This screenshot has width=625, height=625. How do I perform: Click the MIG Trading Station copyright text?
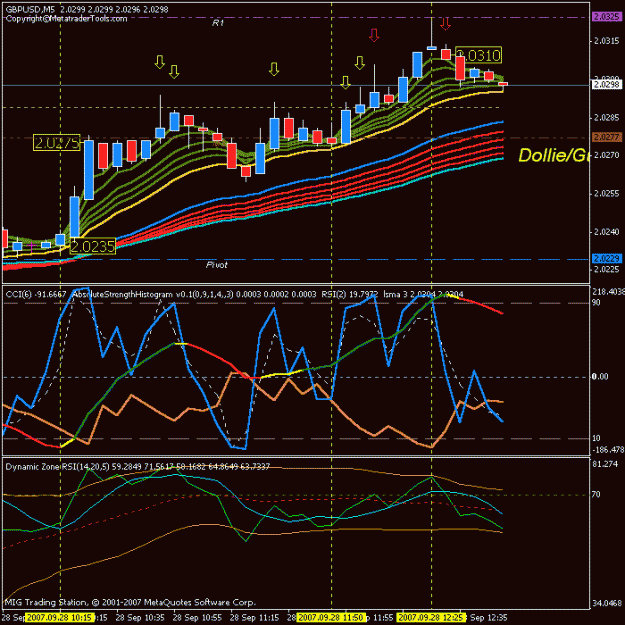click(130, 602)
